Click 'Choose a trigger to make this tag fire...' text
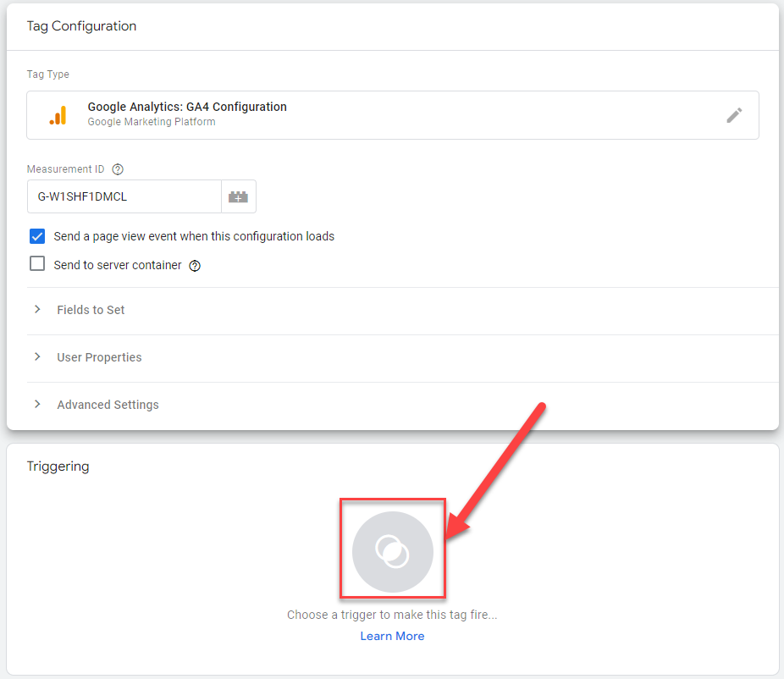Image resolution: width=784 pixels, height=679 pixels. tap(392, 615)
